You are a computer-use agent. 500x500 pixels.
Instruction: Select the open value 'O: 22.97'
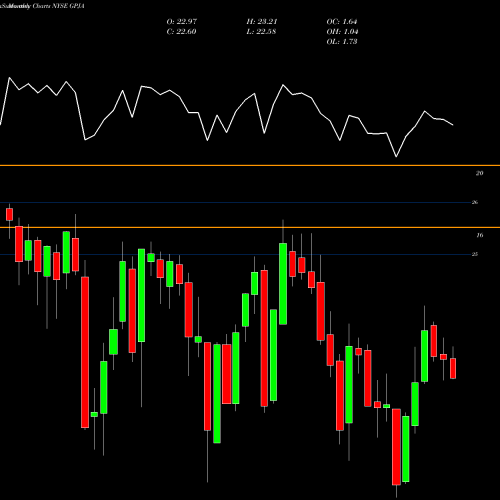click(182, 22)
